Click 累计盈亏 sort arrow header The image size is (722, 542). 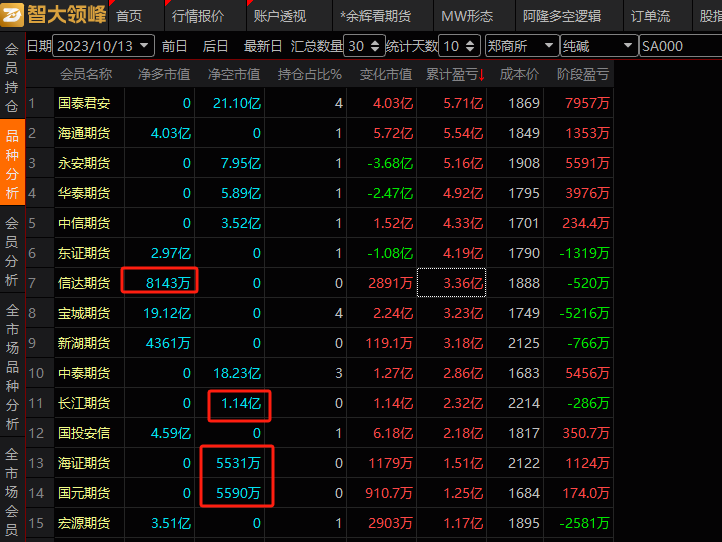[x=455, y=74]
